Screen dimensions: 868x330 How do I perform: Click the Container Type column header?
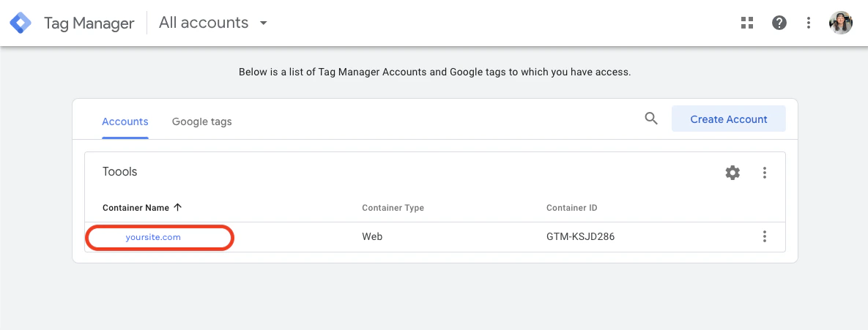tap(393, 208)
